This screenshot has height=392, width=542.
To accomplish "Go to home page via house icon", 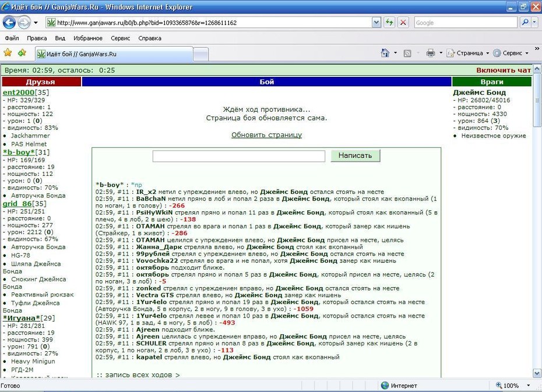I will click(385, 53).
